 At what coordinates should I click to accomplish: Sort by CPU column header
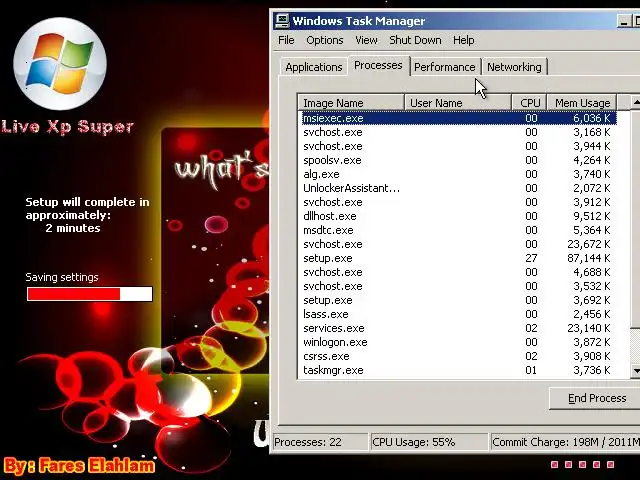(x=529, y=103)
